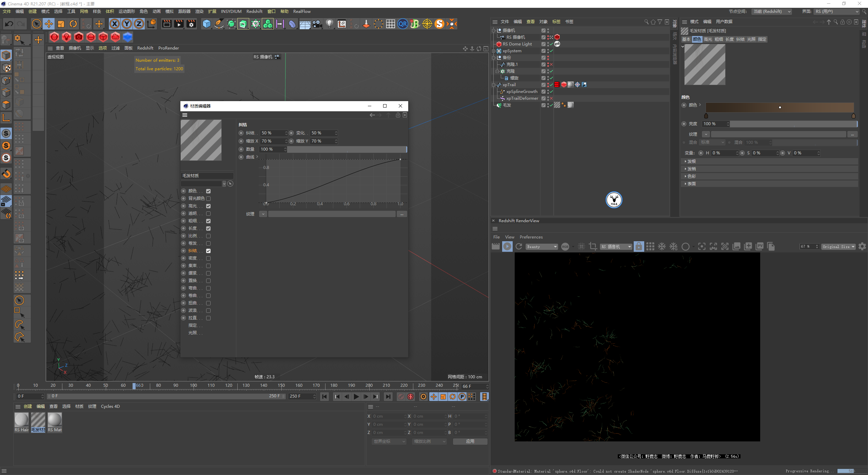The width and height of the screenshot is (868, 475).
Task: Click the Undo arrow icon
Action: pyautogui.click(x=9, y=24)
